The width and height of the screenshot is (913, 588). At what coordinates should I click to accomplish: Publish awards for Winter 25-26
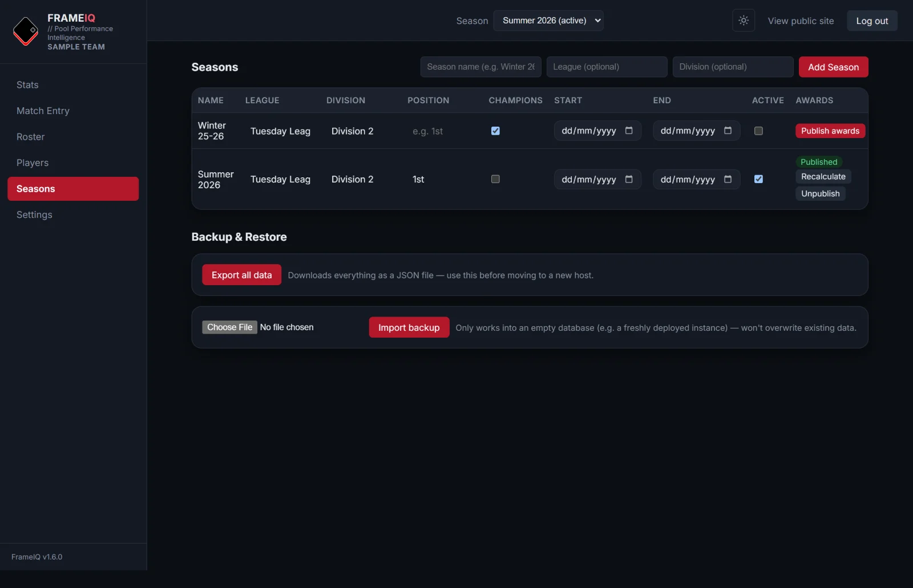[x=830, y=131]
